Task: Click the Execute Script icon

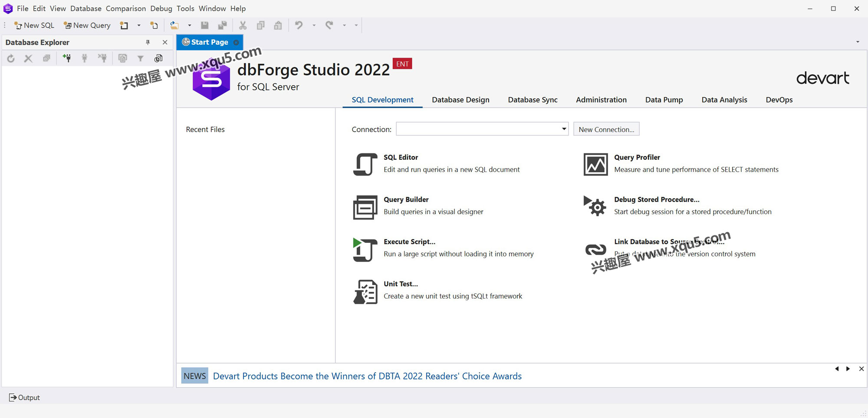Action: tap(365, 249)
